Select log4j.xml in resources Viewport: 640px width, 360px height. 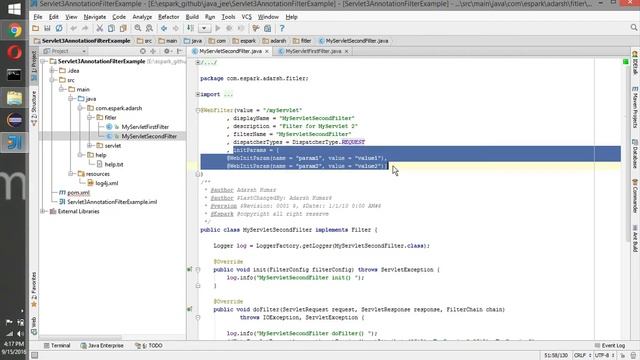coord(107,183)
